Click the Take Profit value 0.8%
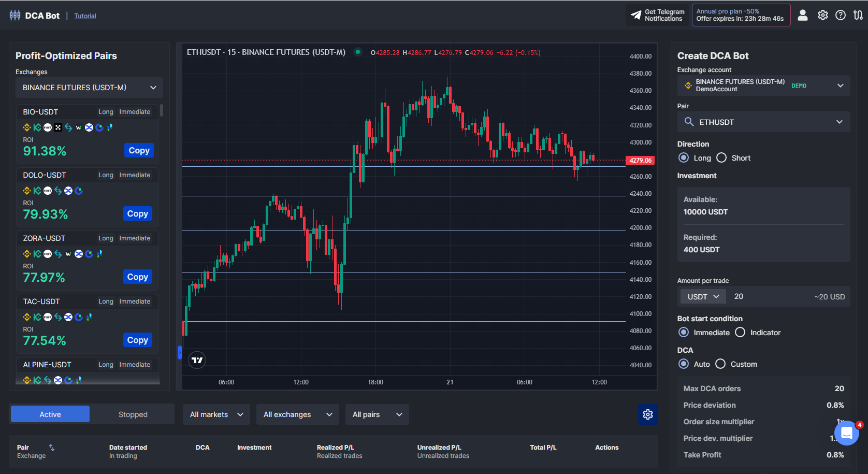This screenshot has height=474, width=868. [x=835, y=455]
